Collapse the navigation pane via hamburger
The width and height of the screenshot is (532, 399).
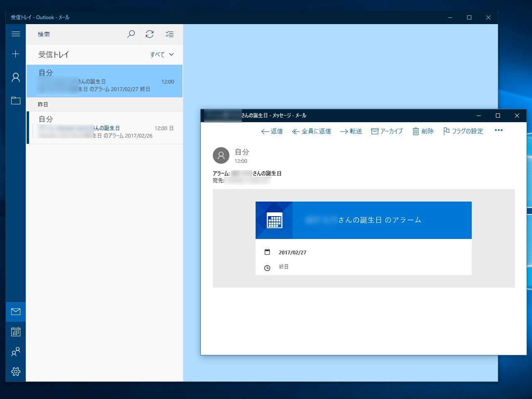pyautogui.click(x=15, y=34)
